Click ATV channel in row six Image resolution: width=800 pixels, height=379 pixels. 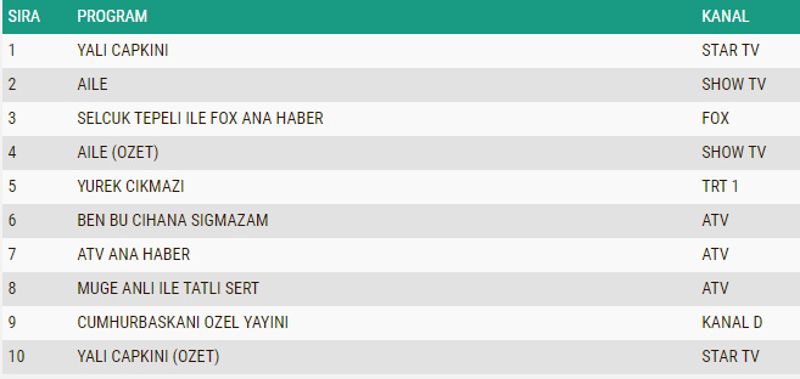(715, 220)
